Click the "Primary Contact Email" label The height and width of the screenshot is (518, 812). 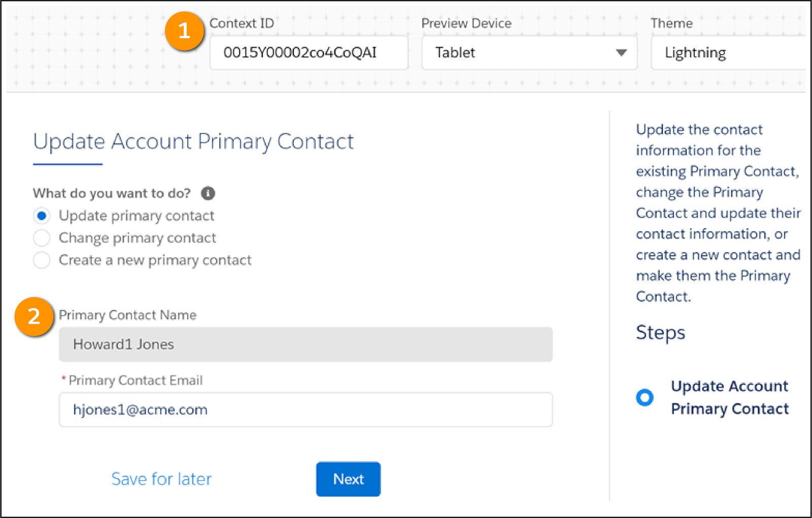(x=136, y=381)
